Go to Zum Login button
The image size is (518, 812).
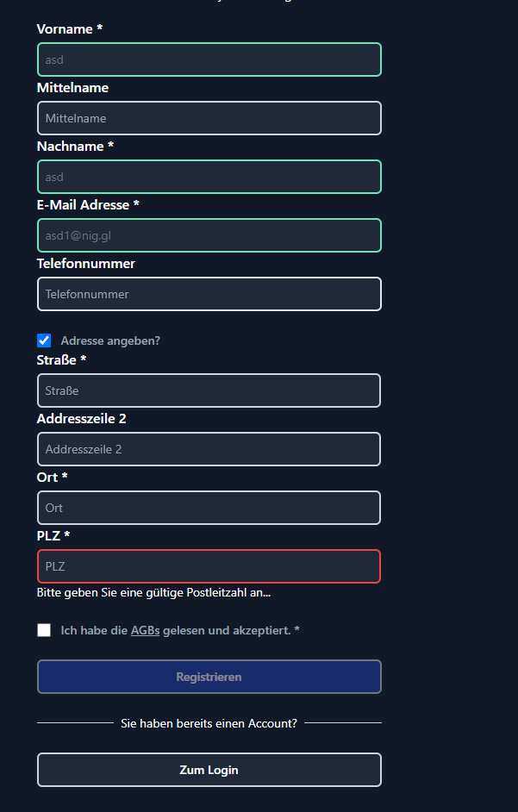coord(209,770)
